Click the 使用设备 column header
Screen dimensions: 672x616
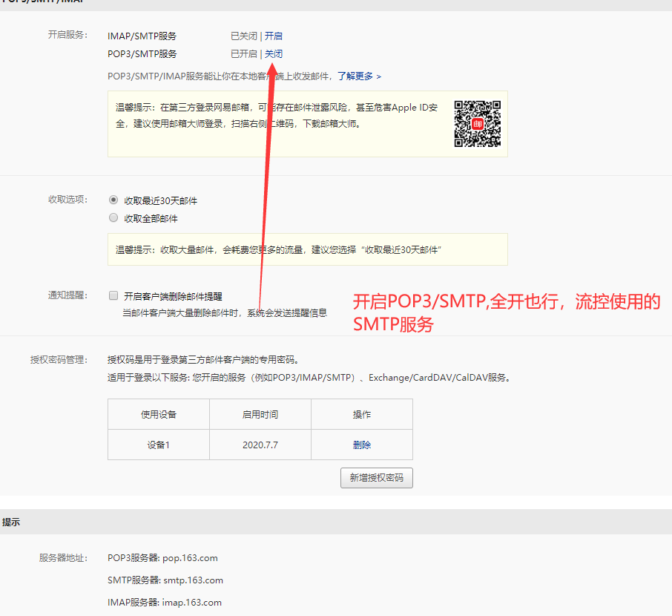pyautogui.click(x=159, y=414)
